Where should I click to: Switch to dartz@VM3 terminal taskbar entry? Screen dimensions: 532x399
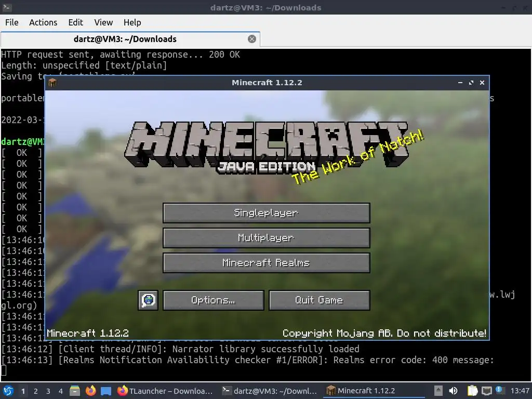270,391
